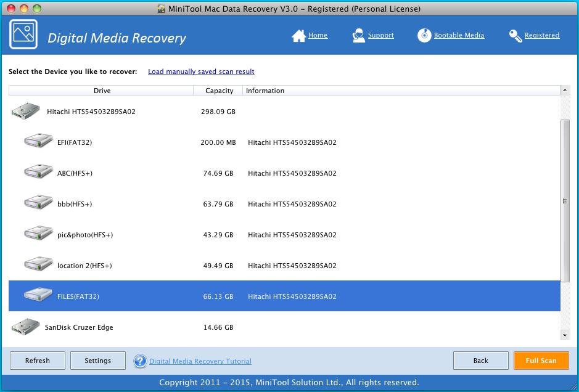579x392 pixels.
Task: Click the question mark help icon
Action: tap(140, 361)
